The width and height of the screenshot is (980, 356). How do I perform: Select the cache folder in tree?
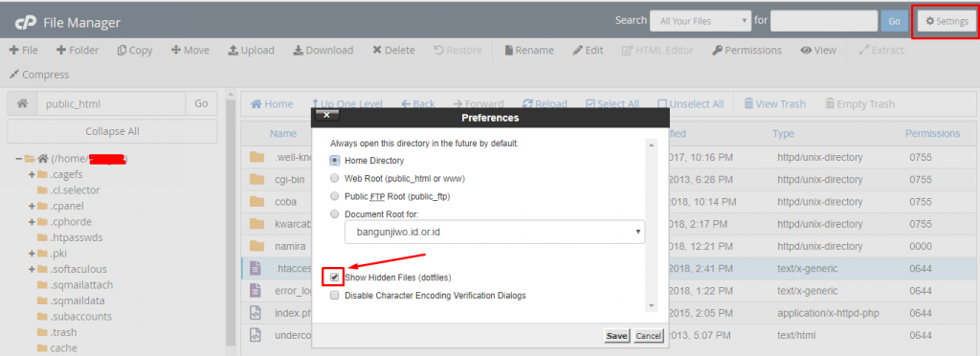[x=64, y=348]
